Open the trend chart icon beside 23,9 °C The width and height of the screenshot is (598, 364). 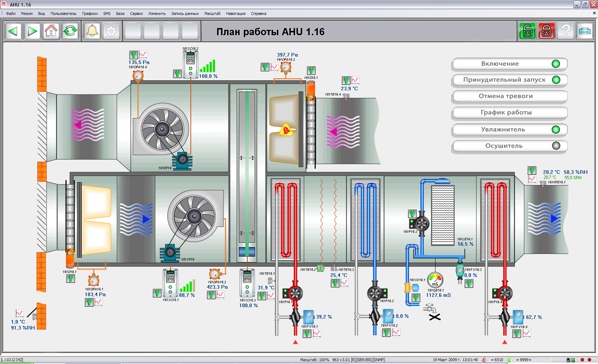[x=355, y=80]
